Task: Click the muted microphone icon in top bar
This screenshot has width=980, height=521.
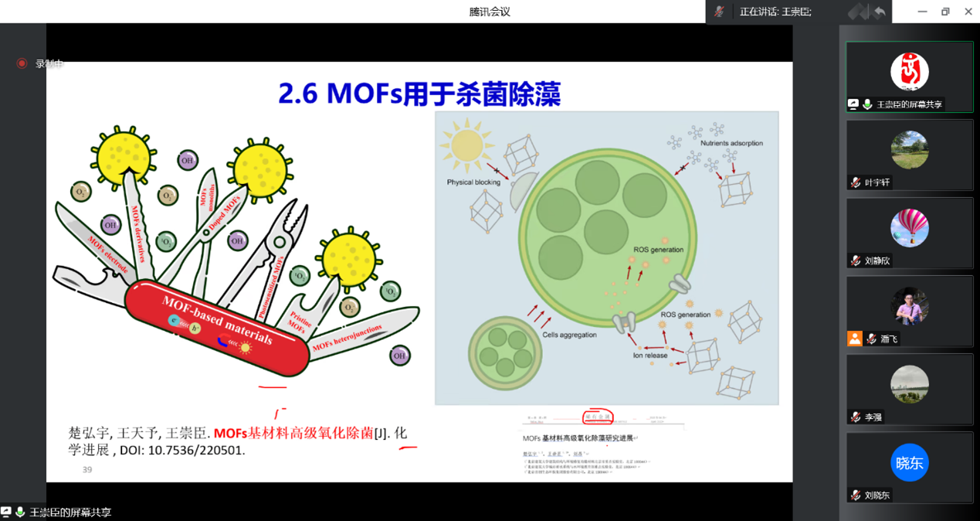Action: (720, 12)
